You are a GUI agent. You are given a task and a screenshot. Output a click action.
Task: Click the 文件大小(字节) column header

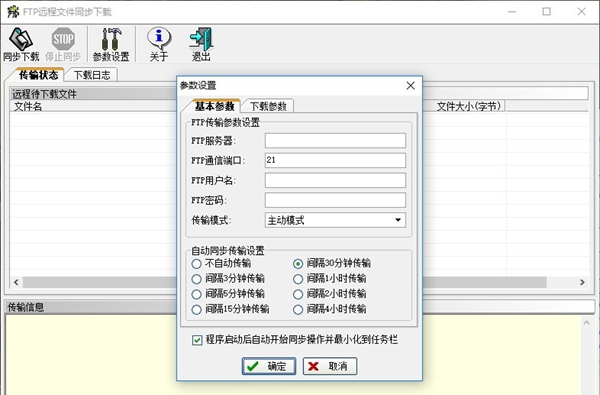coord(469,106)
